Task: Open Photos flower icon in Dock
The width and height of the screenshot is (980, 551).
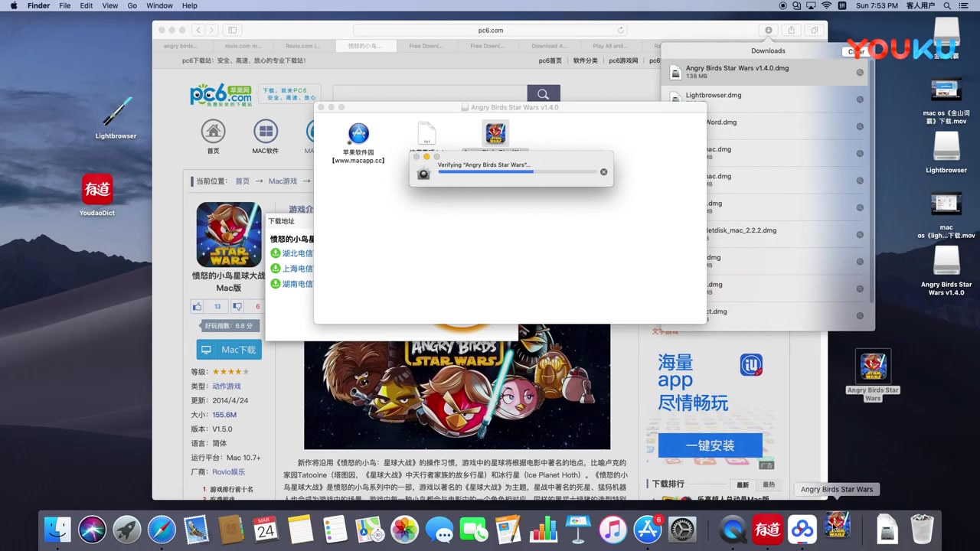Action: tap(404, 530)
